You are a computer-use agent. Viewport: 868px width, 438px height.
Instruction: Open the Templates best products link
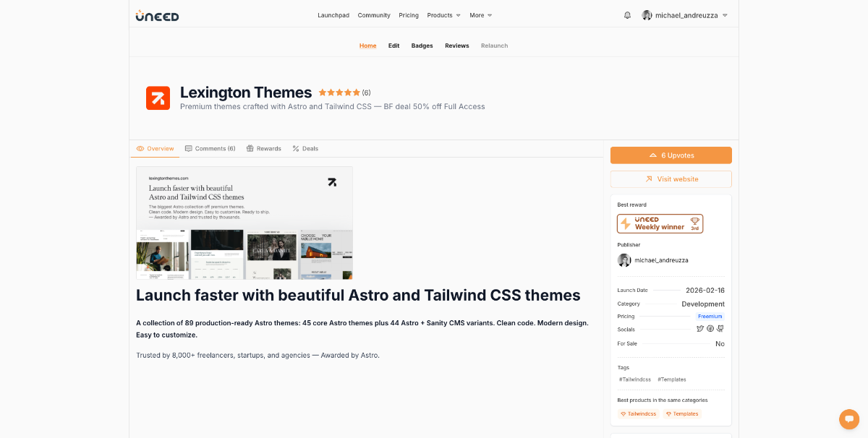coord(682,414)
